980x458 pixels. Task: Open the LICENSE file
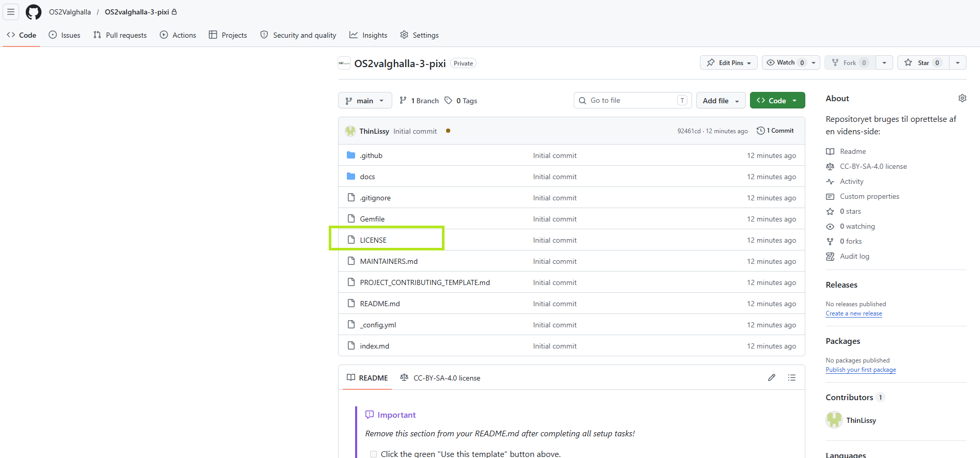(x=373, y=240)
